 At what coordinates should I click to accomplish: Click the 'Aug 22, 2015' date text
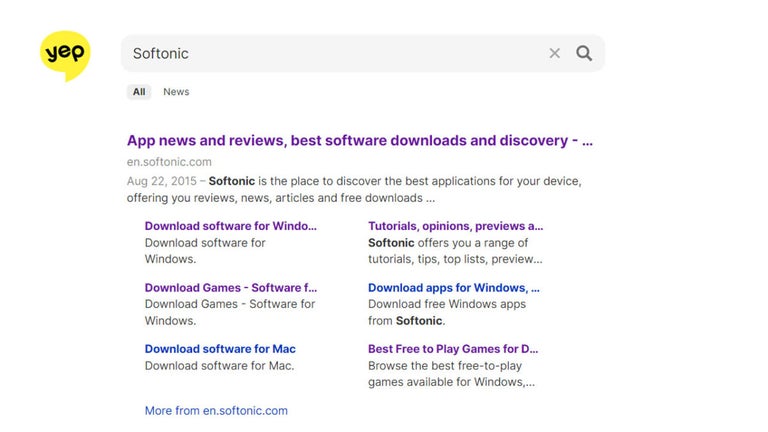(x=162, y=181)
